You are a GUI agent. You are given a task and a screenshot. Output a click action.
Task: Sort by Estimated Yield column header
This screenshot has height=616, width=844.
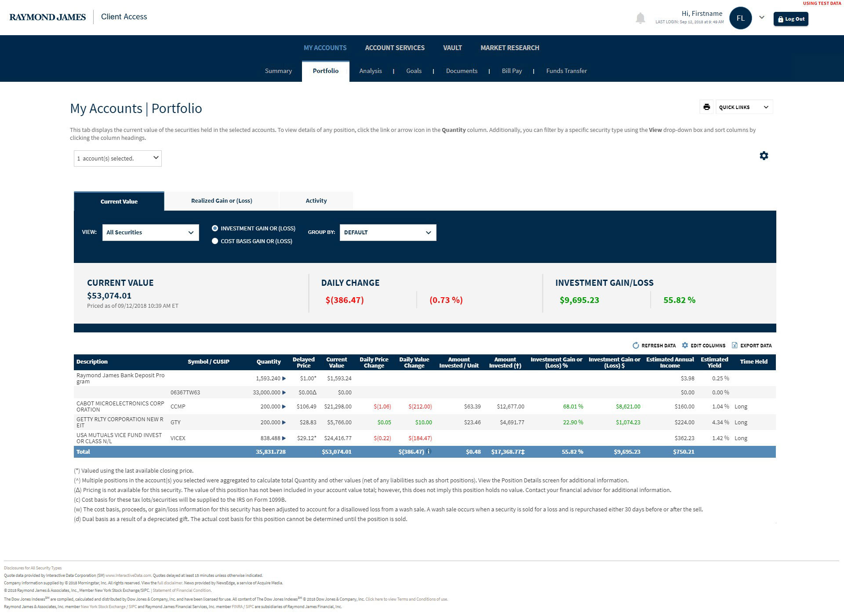[714, 362]
